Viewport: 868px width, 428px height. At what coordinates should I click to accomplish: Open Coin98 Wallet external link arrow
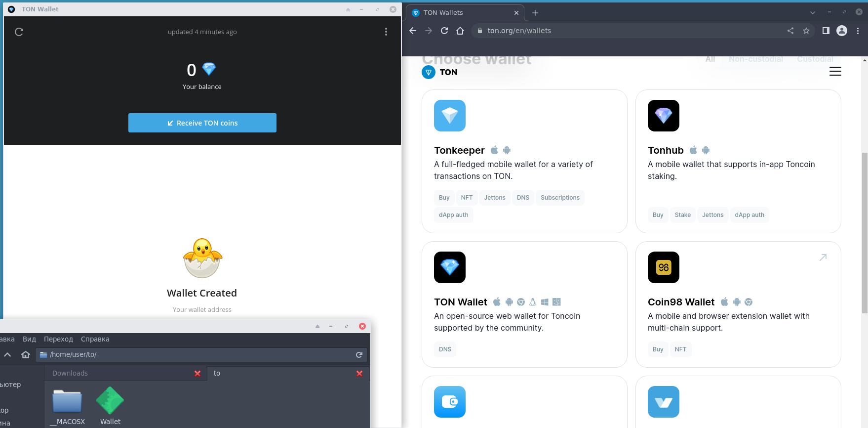(823, 257)
